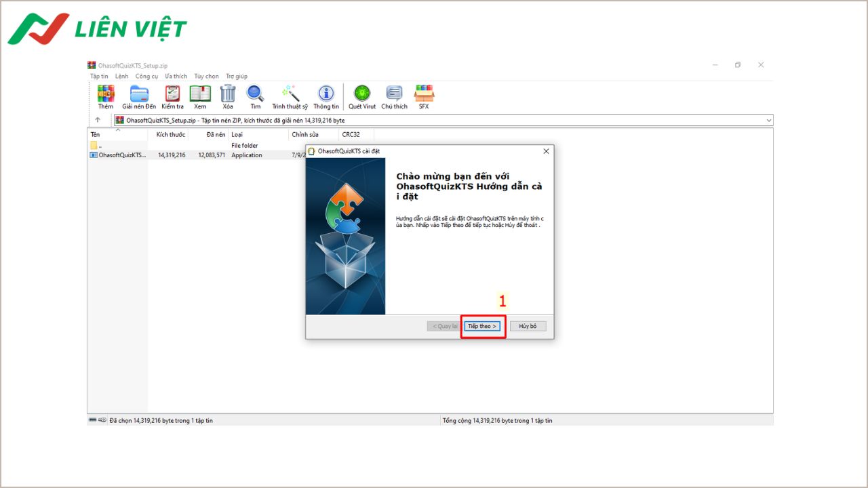Click the Liên Việt logo
The height and width of the screenshot is (488, 868).
(97, 28)
